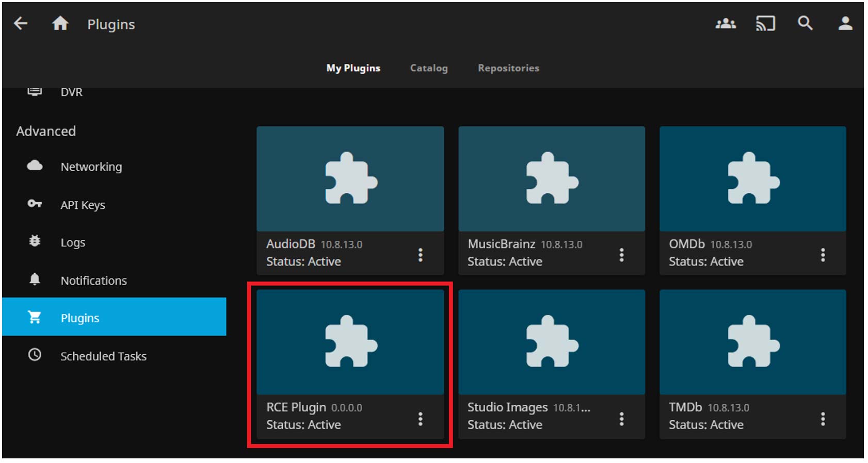Switch to the Repositories tab

508,68
